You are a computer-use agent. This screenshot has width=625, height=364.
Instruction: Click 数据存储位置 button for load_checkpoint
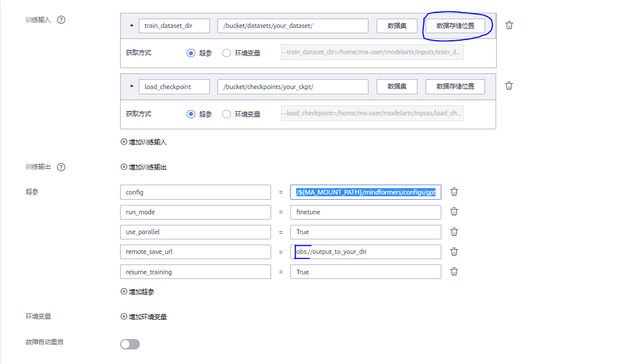[455, 86]
